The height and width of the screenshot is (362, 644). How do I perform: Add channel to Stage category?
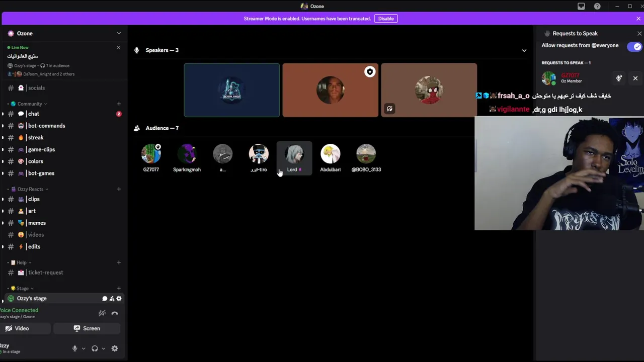coord(119,289)
